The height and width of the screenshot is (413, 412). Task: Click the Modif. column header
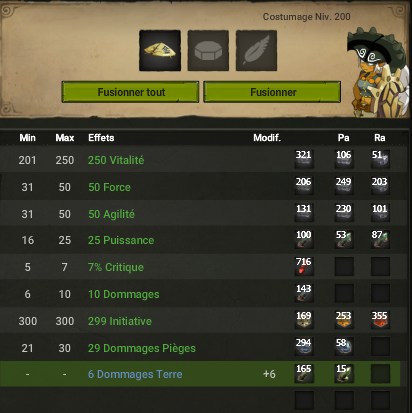pyautogui.click(x=267, y=138)
